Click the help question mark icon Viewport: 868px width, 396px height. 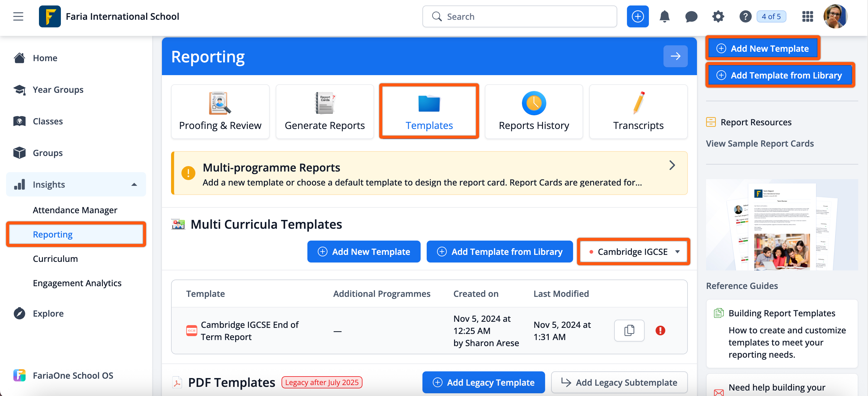(x=745, y=16)
